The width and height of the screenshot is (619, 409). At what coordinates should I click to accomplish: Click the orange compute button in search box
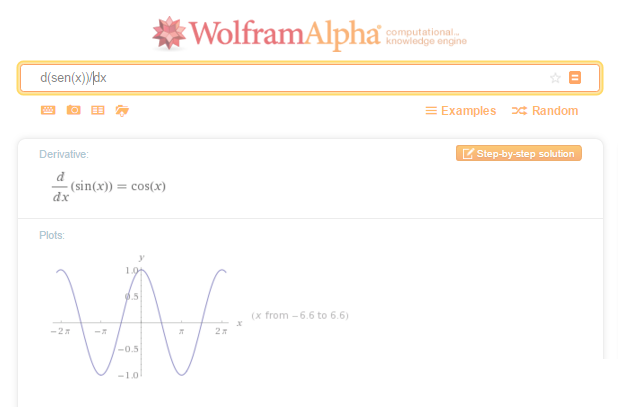[x=575, y=77]
